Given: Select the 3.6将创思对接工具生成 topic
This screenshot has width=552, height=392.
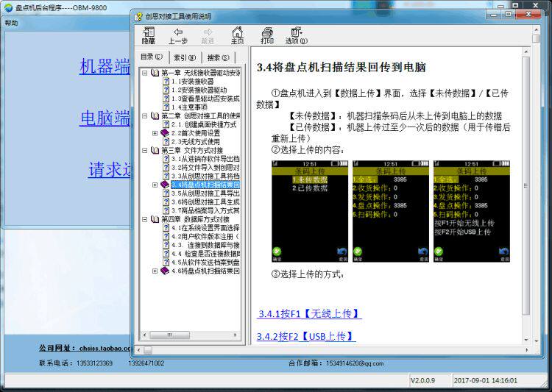Looking at the screenshot, I should [205, 202].
